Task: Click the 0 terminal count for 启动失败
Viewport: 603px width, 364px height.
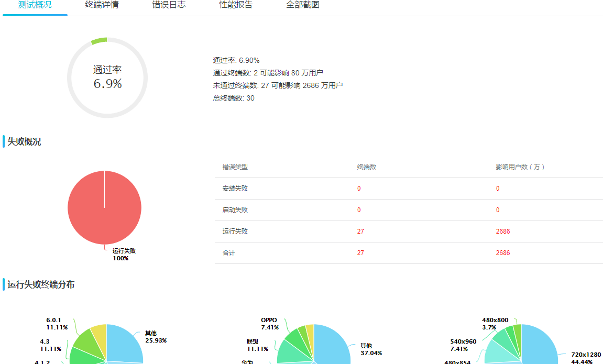Action: pos(359,210)
